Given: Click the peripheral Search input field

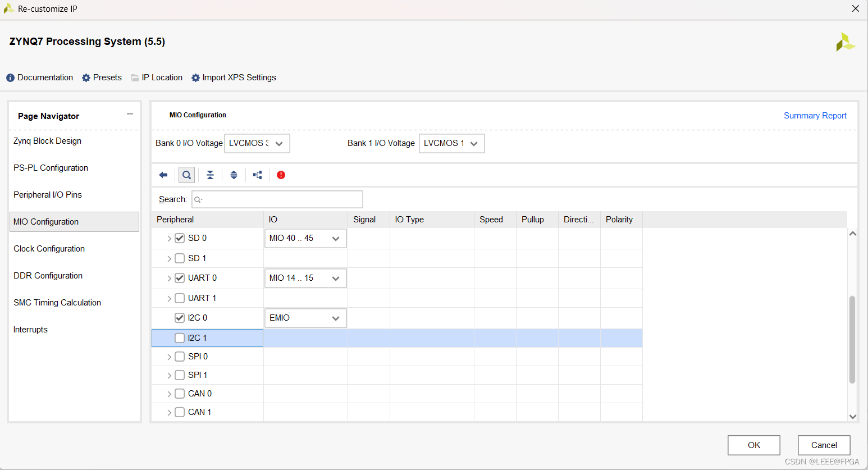Looking at the screenshot, I should point(277,199).
